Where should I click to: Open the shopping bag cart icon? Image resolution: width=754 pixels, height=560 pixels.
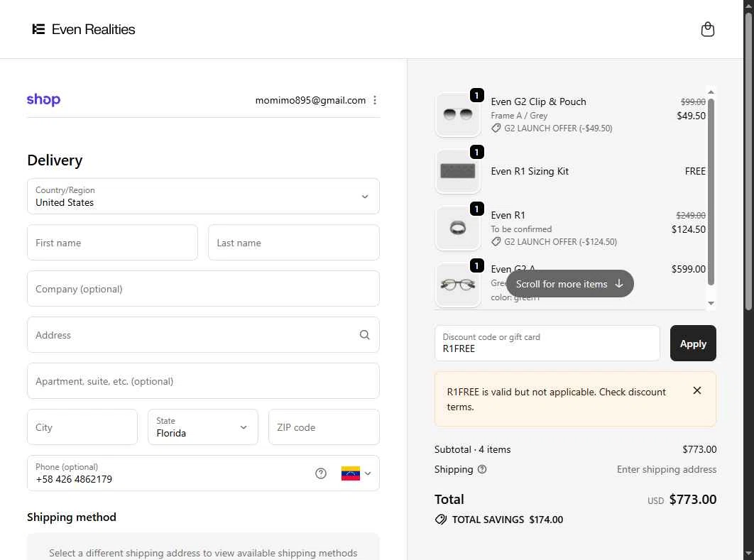pyautogui.click(x=707, y=29)
